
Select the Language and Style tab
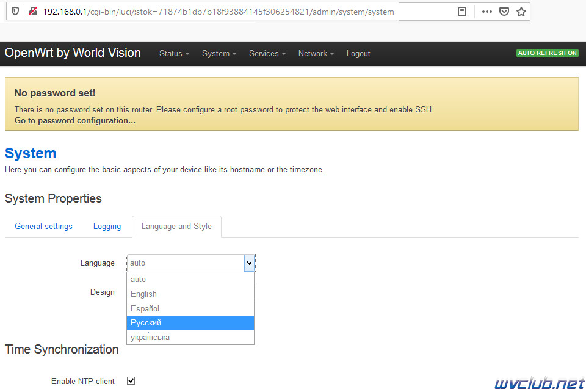176,226
